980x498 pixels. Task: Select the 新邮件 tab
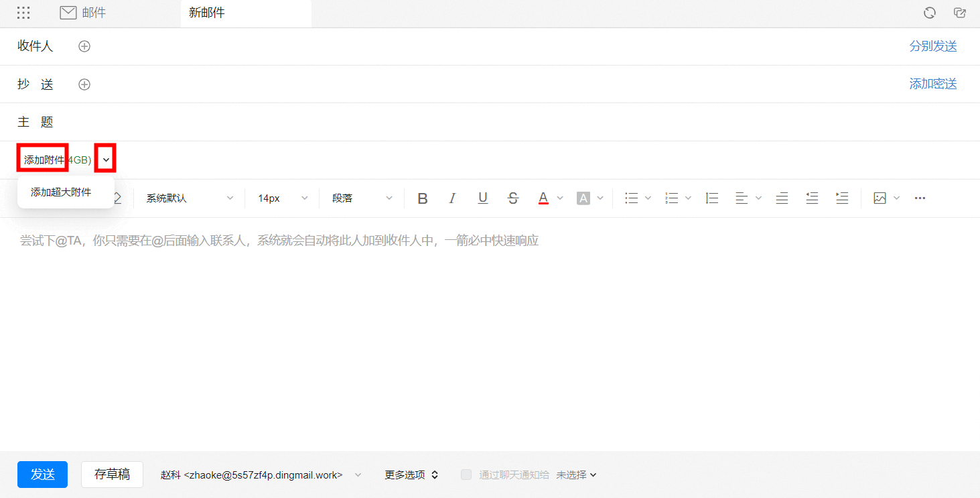(x=246, y=13)
